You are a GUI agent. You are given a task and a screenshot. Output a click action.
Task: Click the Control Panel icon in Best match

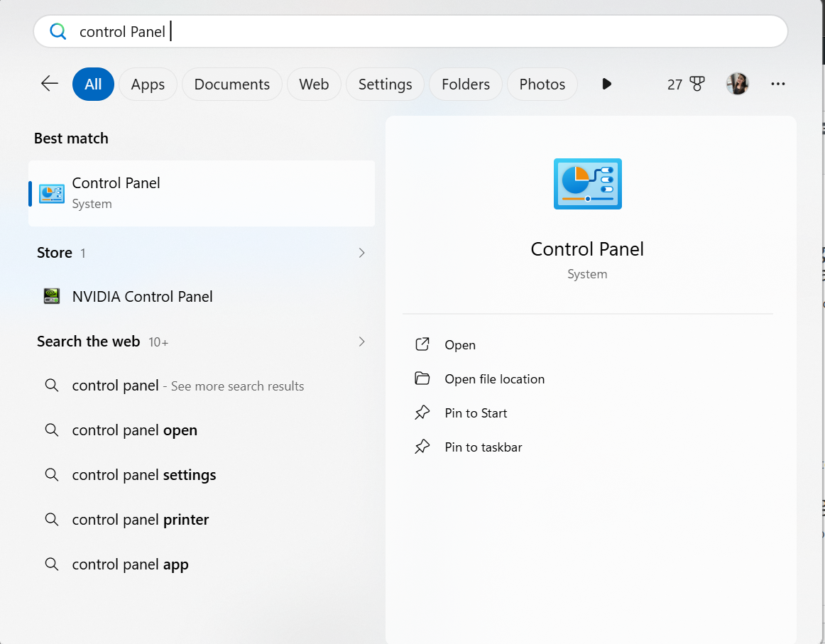point(52,194)
